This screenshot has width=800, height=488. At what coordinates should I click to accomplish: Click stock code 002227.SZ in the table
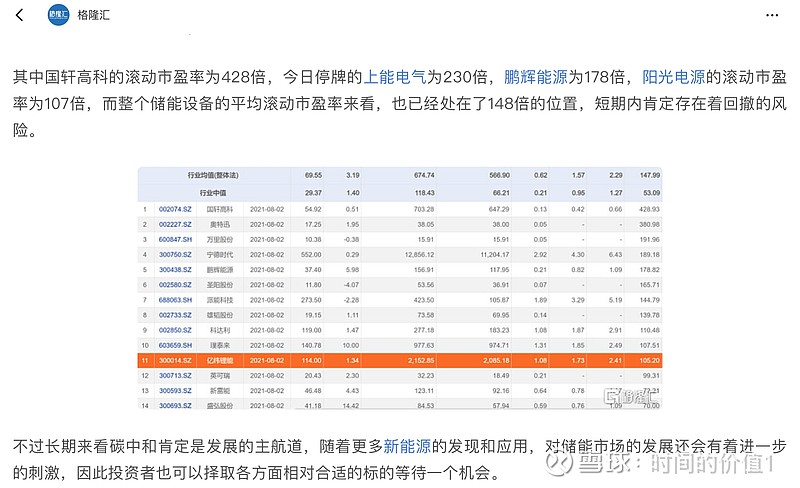[175, 225]
